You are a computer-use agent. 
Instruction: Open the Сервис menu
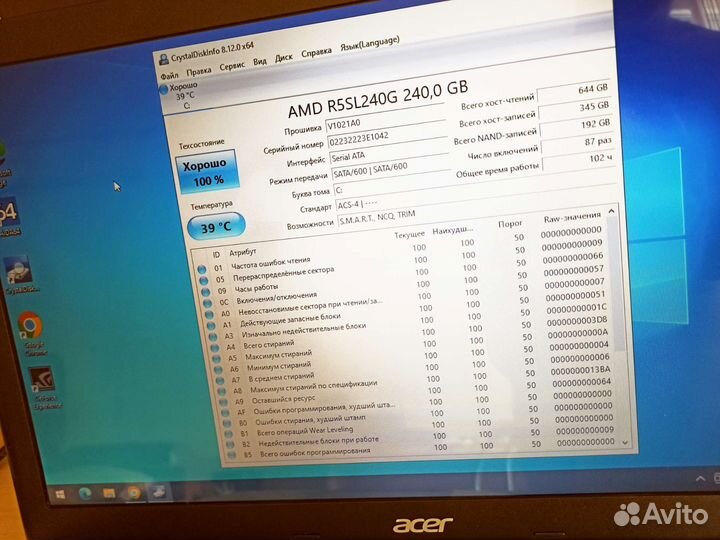tap(232, 66)
